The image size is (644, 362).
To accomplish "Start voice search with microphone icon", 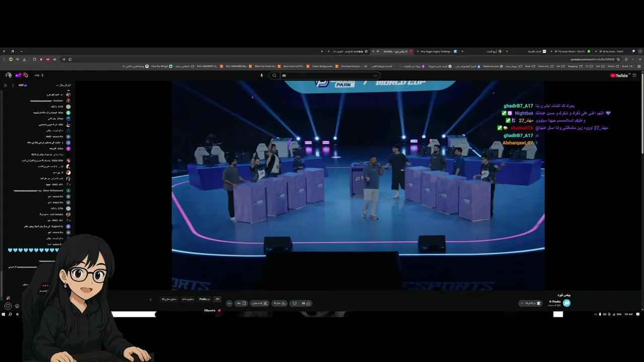I will pos(262,75).
